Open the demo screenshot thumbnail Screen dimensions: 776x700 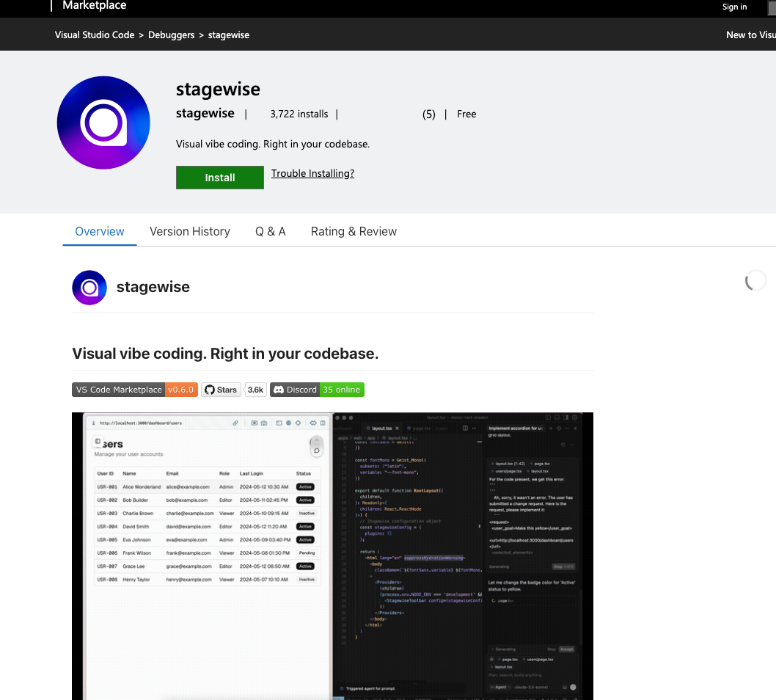coord(332,556)
